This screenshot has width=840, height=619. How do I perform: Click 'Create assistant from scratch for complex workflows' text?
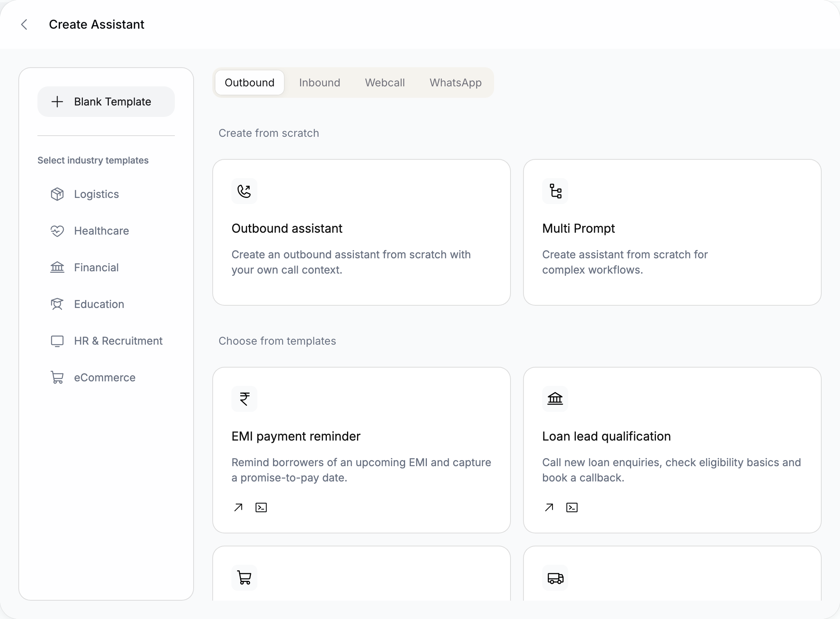click(x=625, y=262)
